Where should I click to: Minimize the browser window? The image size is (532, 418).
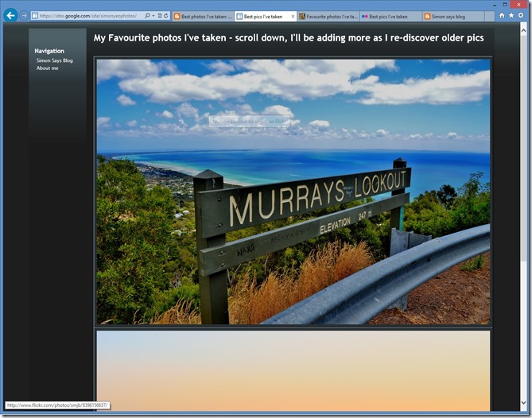coord(495,5)
